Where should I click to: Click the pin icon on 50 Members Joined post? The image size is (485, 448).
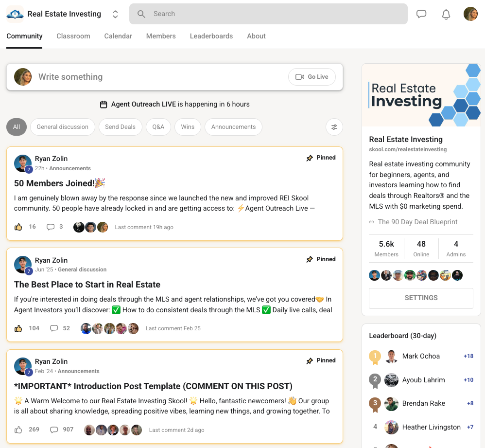pos(309,158)
